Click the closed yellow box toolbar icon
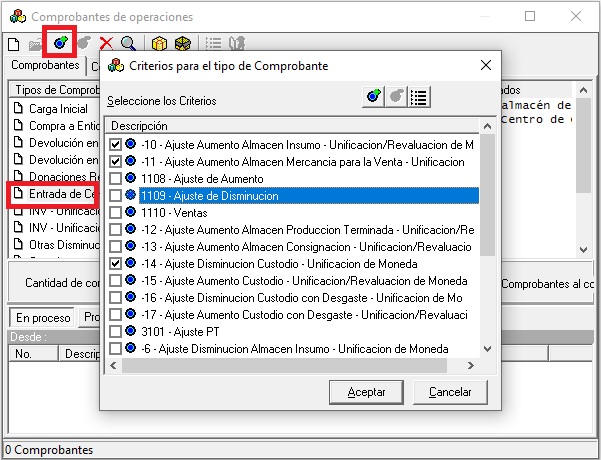 pos(159,44)
